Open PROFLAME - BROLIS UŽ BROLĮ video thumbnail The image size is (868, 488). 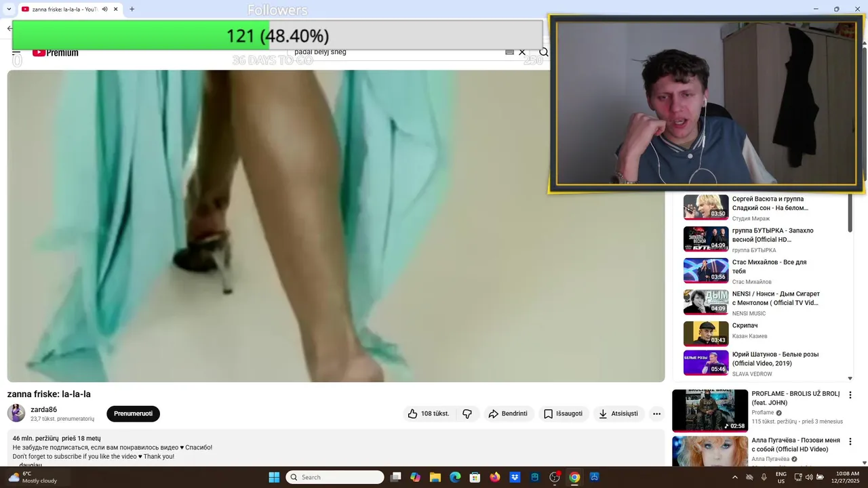710,411
